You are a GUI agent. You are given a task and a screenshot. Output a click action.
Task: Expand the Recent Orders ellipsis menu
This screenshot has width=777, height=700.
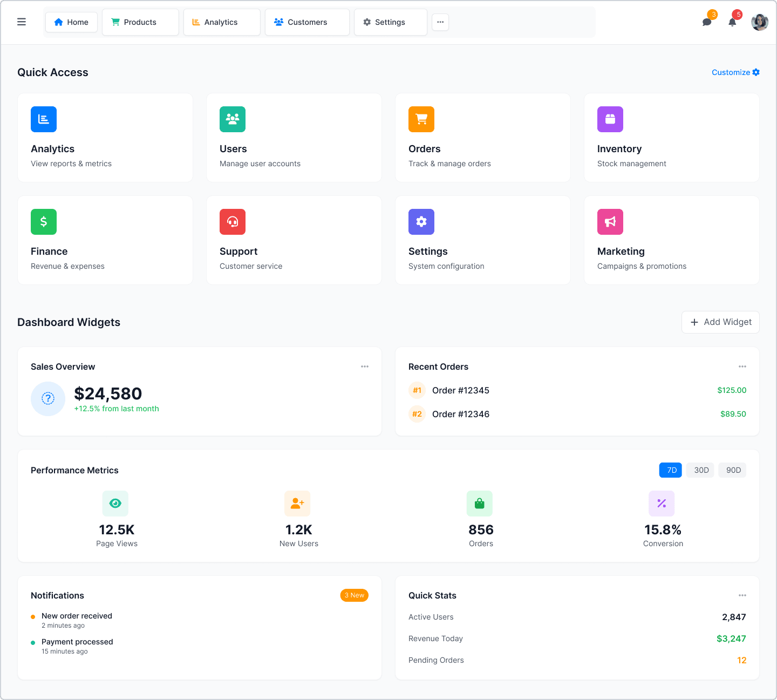click(x=742, y=366)
